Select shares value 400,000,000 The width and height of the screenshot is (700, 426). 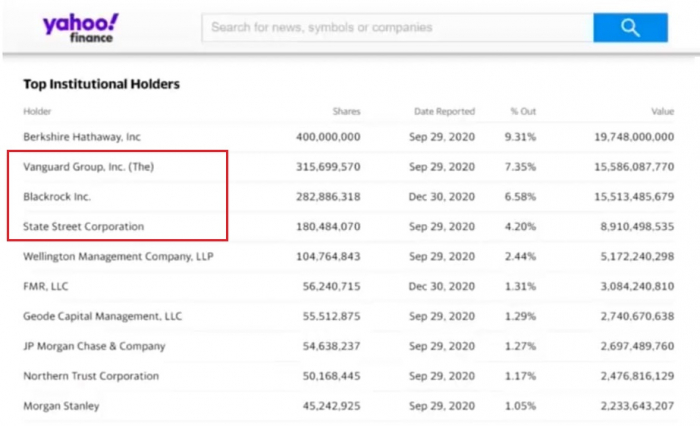tap(328, 137)
